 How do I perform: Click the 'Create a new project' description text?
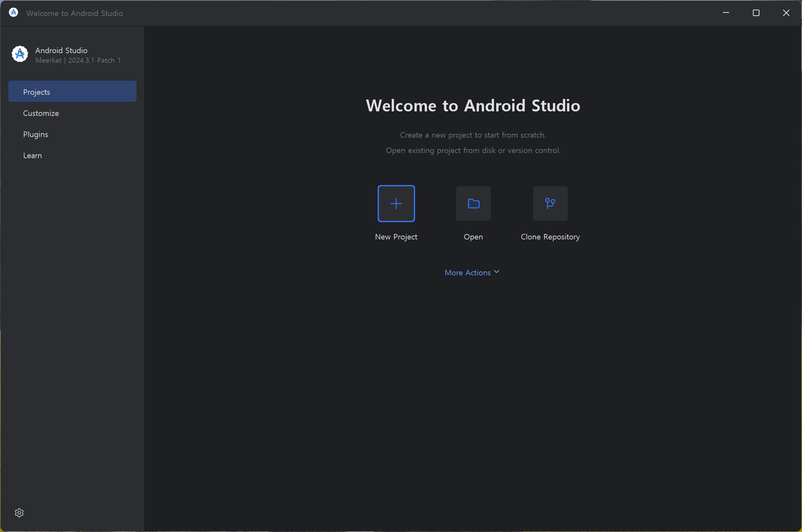coord(473,135)
